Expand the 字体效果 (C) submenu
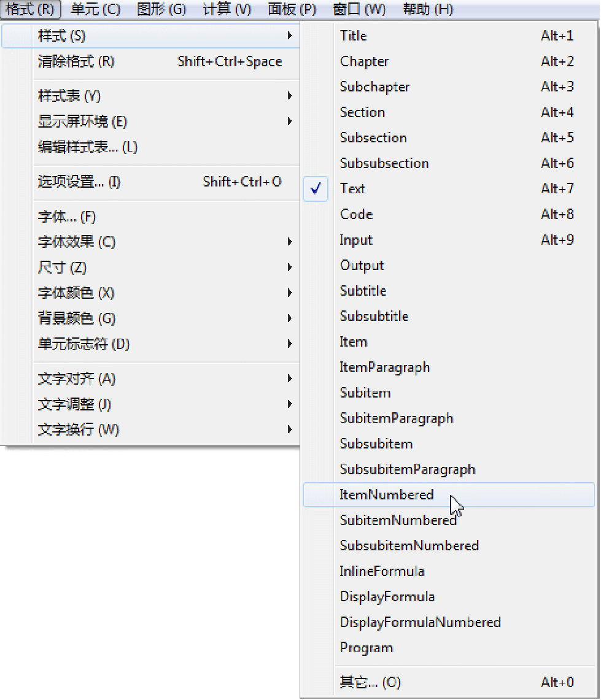The height and width of the screenshot is (700, 601). pyautogui.click(x=150, y=242)
